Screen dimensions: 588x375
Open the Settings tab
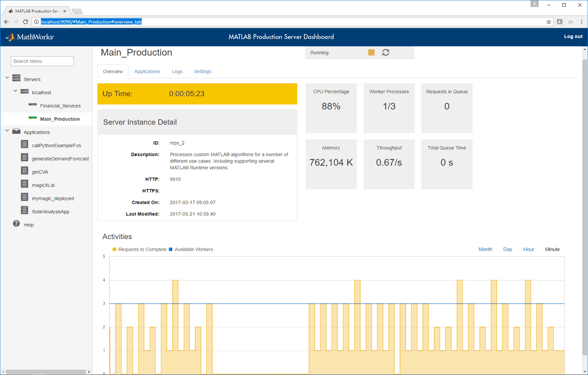(202, 72)
